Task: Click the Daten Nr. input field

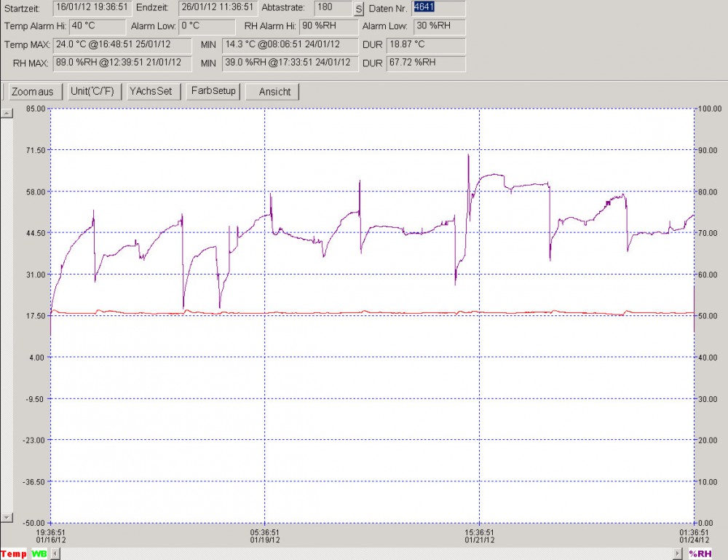Action: point(438,8)
